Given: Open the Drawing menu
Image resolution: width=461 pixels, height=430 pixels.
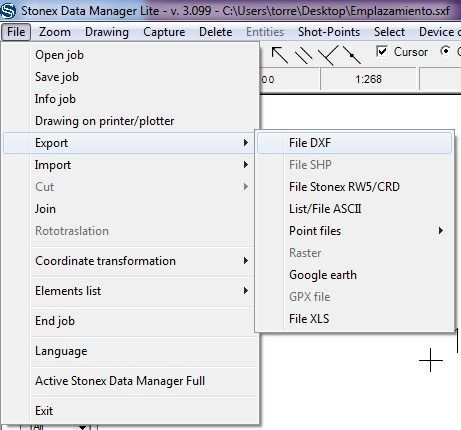Looking at the screenshot, I should coord(107,32).
